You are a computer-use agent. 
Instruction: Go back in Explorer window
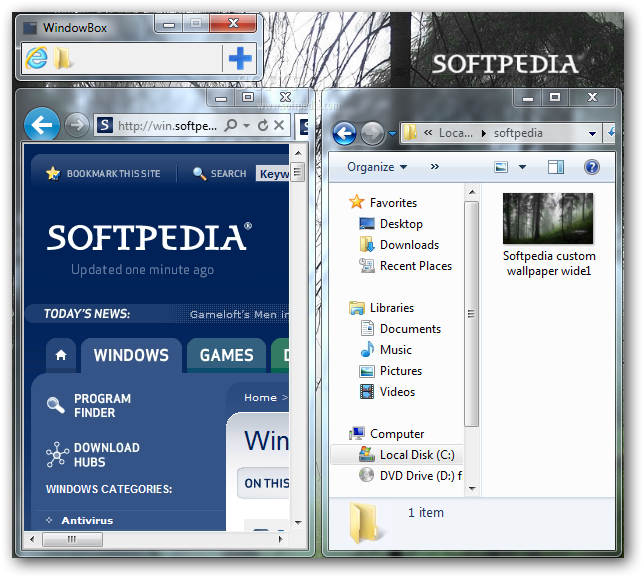[344, 133]
